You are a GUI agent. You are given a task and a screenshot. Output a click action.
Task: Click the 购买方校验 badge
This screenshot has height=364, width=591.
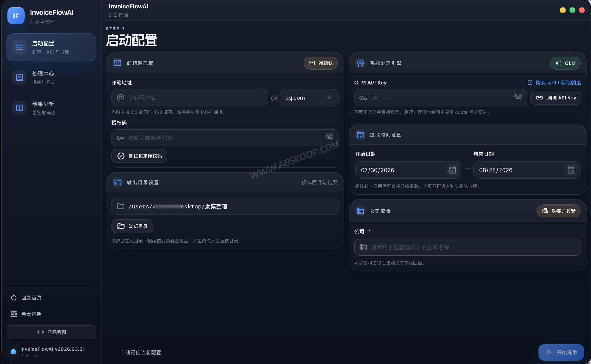coord(559,211)
